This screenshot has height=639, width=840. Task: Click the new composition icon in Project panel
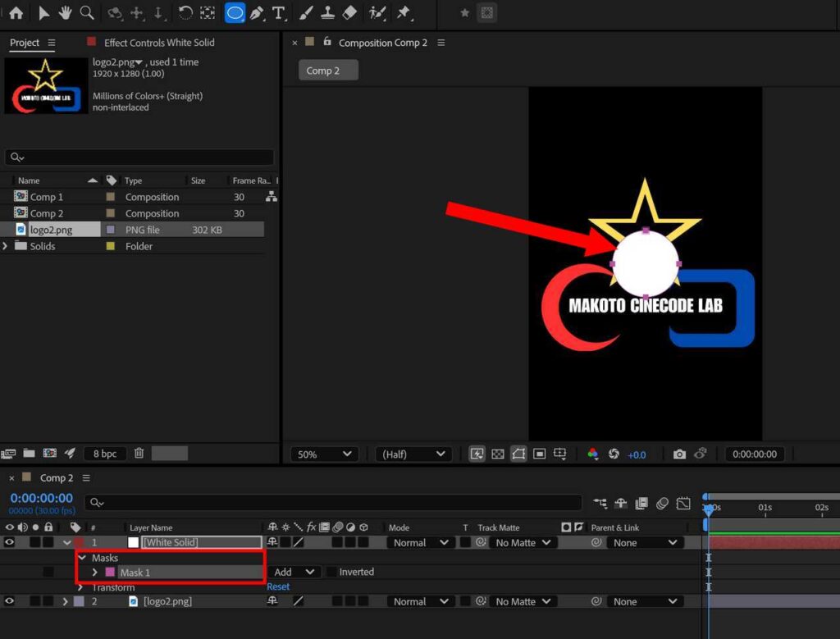click(50, 454)
